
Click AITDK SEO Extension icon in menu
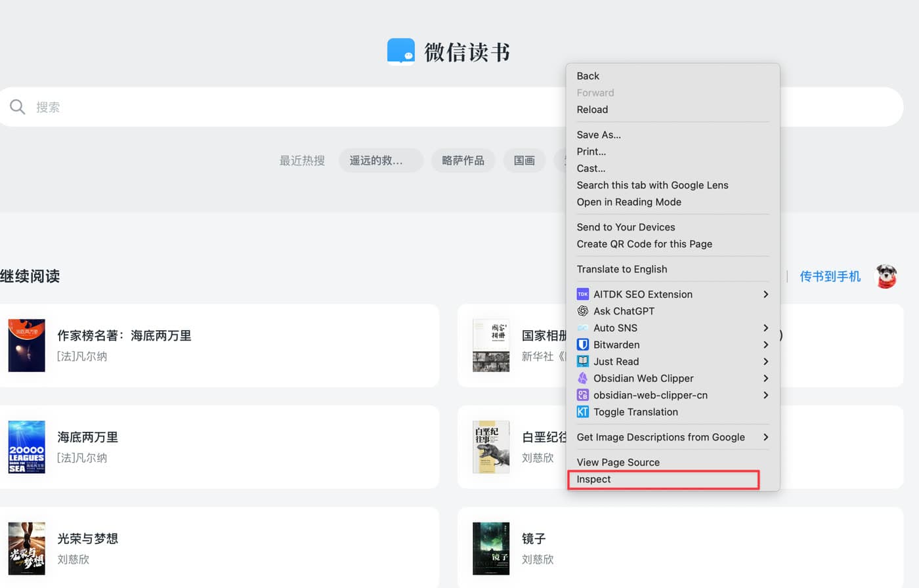(x=582, y=294)
